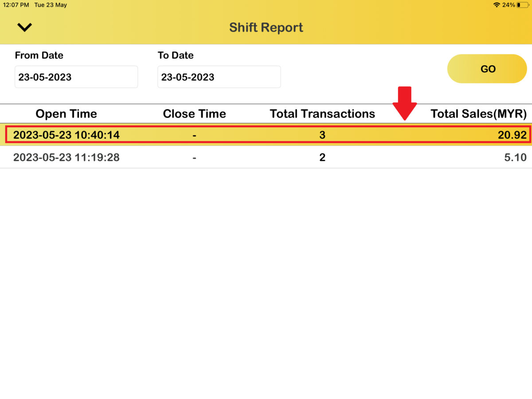Viewport: 532px width, 399px height.
Task: Select the highlighted shift opened at 10:40:14
Action: coord(266,135)
